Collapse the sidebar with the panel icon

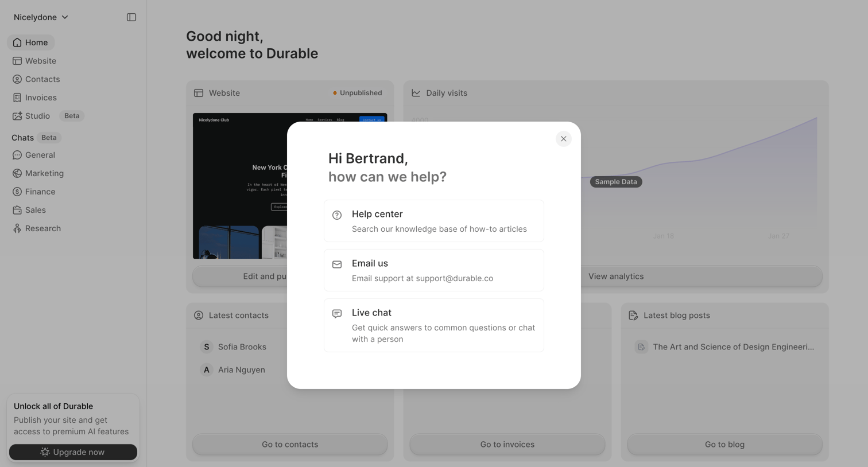coord(131,17)
